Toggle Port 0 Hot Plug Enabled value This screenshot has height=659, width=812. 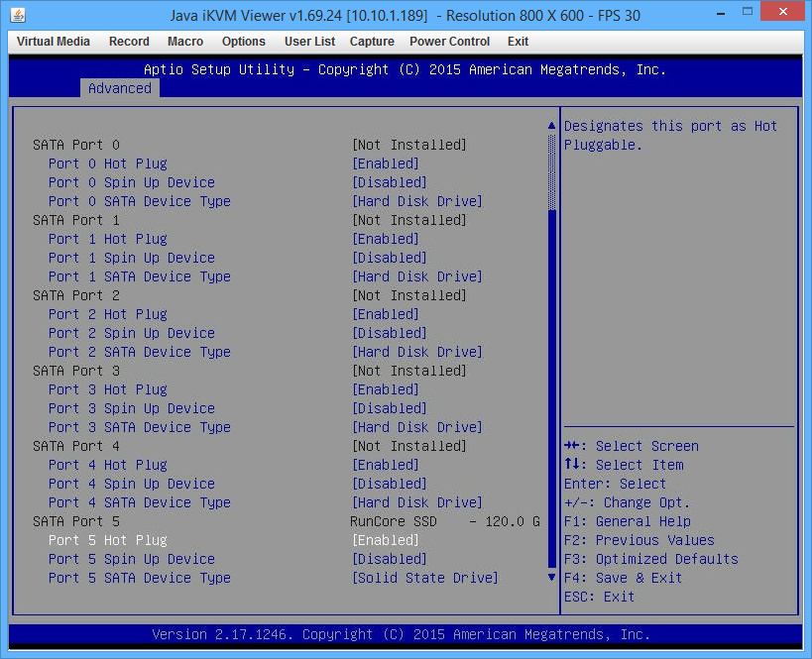point(386,164)
